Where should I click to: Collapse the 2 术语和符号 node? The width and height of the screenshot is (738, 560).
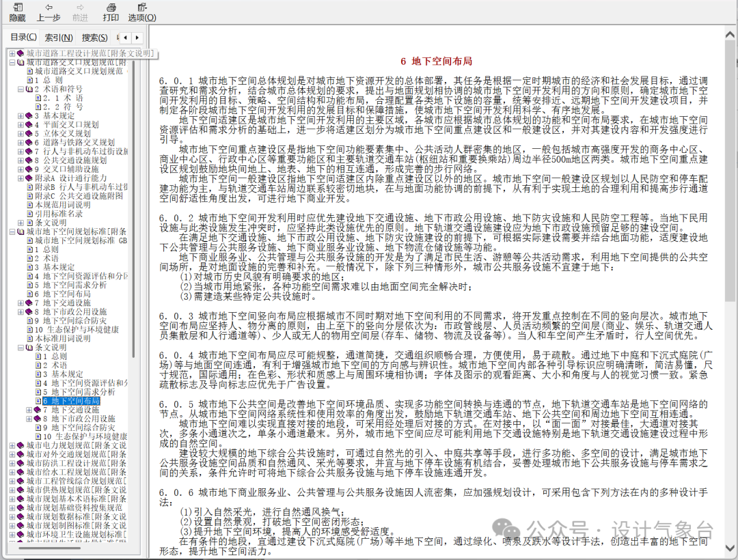(20, 89)
